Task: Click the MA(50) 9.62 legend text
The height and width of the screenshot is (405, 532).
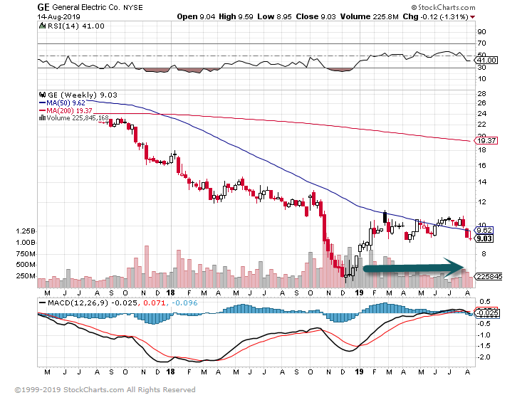Action: coord(66,102)
